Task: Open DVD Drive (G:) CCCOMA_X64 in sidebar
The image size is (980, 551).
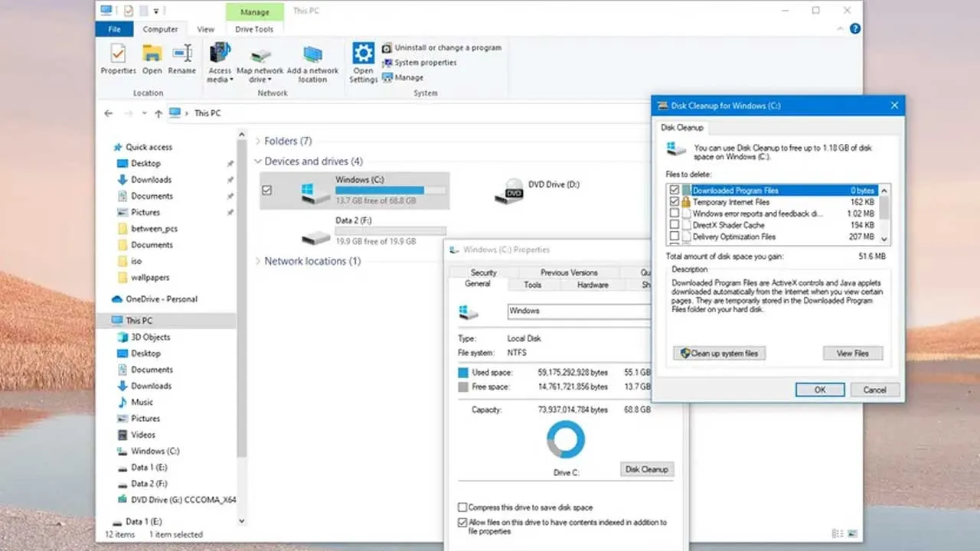Action: pyautogui.click(x=177, y=500)
